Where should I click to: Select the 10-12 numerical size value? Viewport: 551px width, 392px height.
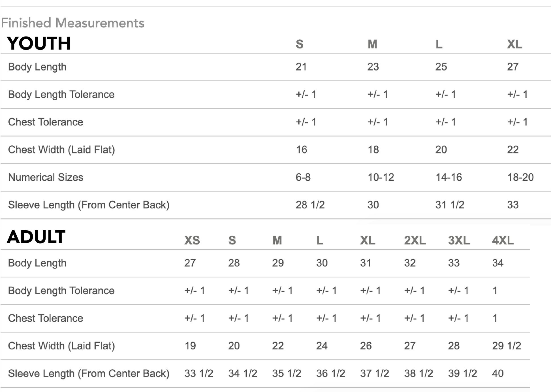point(381,177)
